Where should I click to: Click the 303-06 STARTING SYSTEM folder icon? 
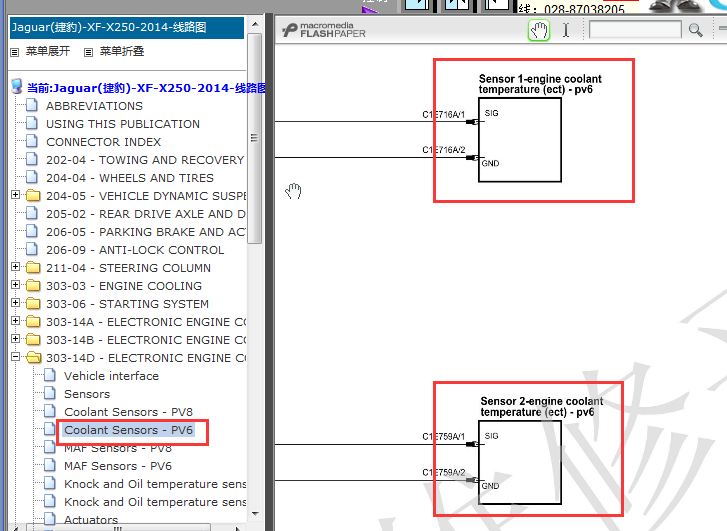coord(33,304)
